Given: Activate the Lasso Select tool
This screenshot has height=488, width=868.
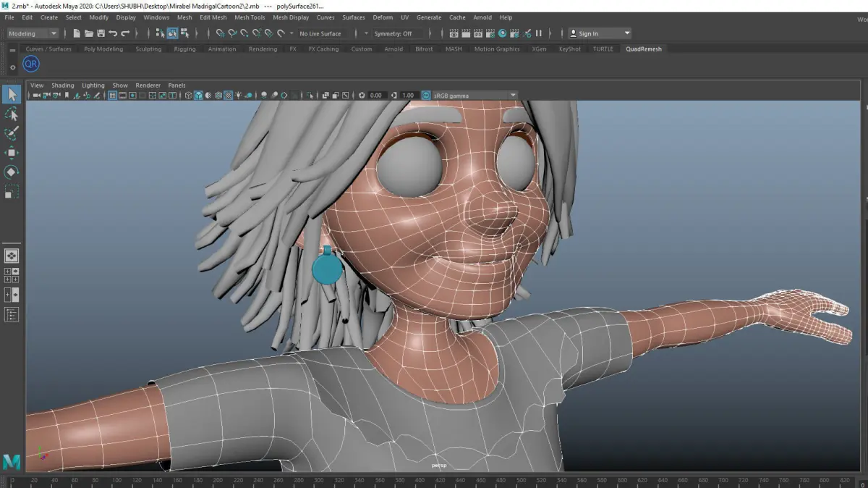Looking at the screenshot, I should [x=12, y=114].
